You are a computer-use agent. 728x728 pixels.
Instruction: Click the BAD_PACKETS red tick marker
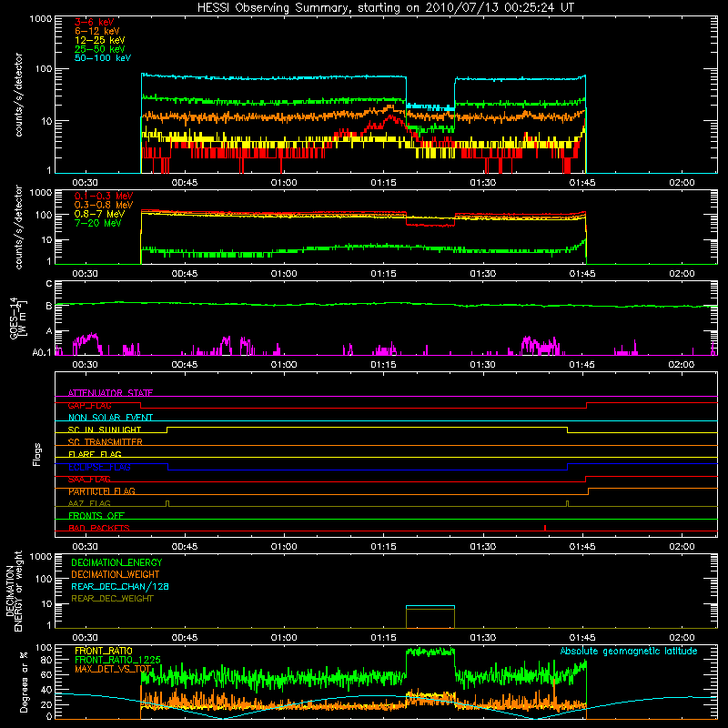point(545,528)
